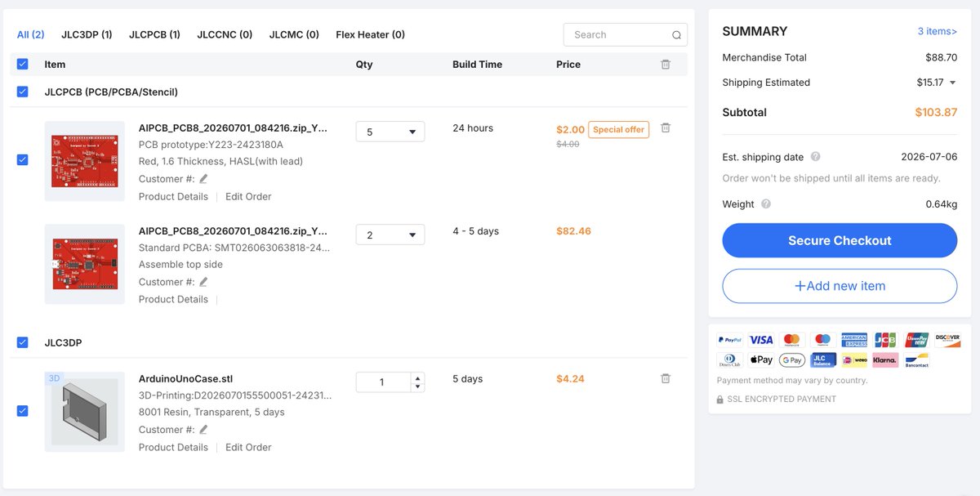Edit Customer # pencil for ArduinoUnoCase.stl row

point(203,430)
